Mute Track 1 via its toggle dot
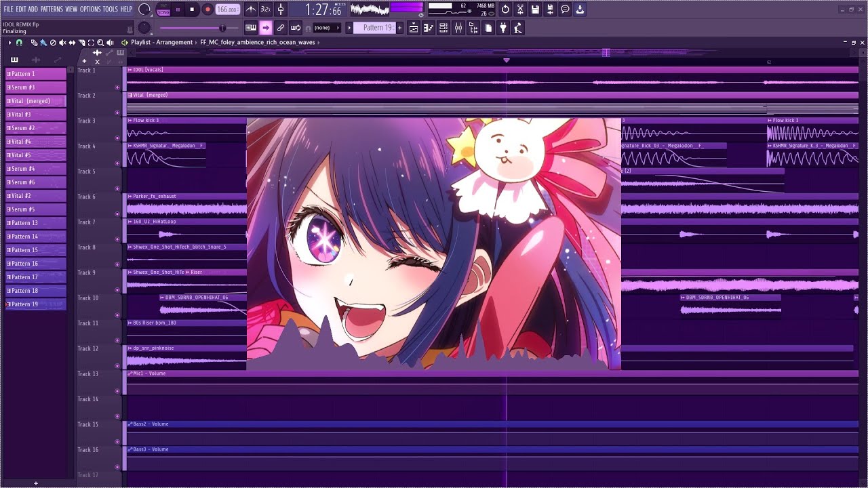This screenshot has height=488, width=868. pos(117,87)
